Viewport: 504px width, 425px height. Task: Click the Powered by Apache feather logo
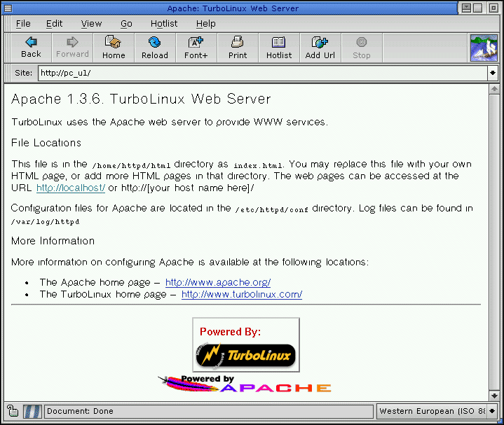[x=244, y=384]
